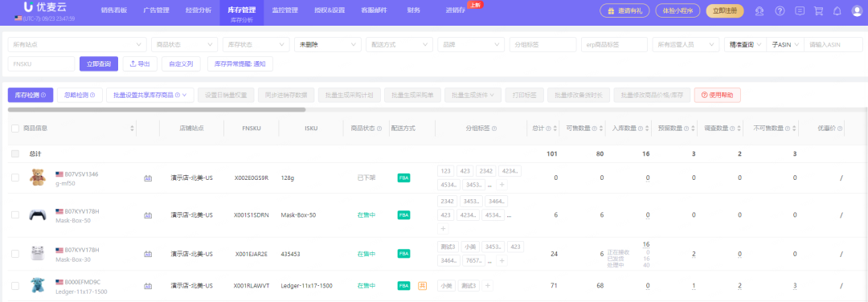868x302 pixels.
Task: Click the chart icon in the g-mf50 row
Action: click(x=148, y=178)
